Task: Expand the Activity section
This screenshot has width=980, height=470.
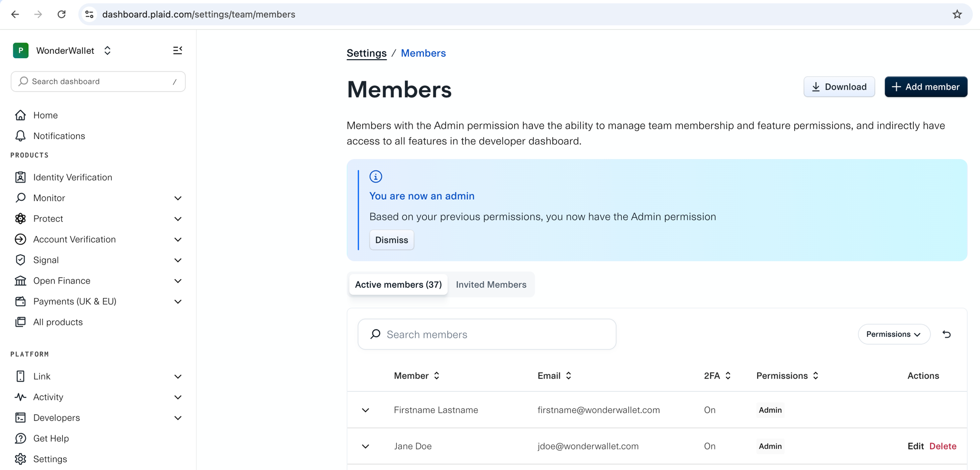Action: [178, 397]
